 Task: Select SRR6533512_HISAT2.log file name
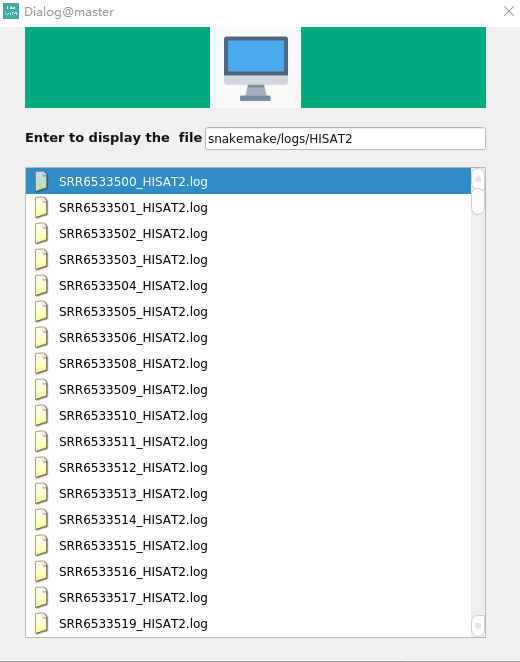tap(133, 468)
